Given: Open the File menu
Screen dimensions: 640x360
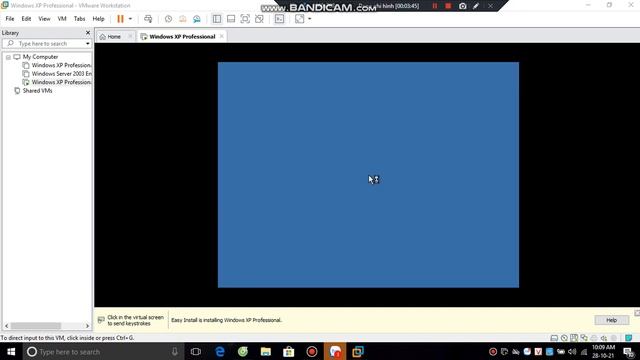Looking at the screenshot, I should point(10,19).
